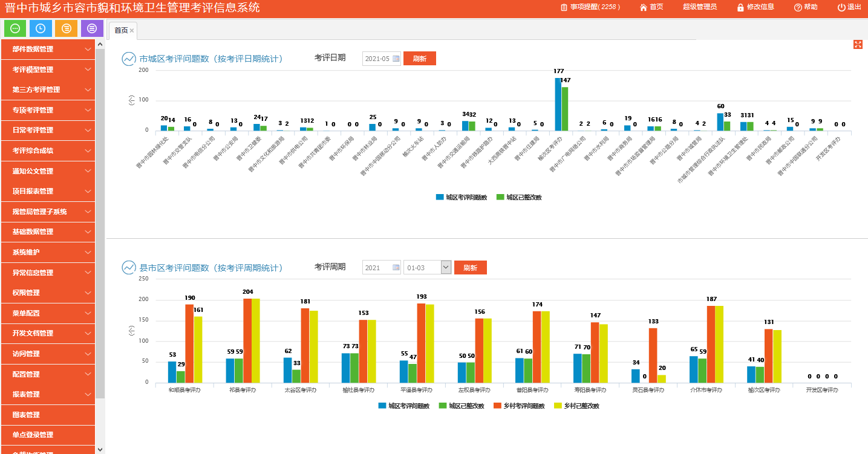
Task: Toggle 城区已整改数 legend in the top chart
Action: [519, 197]
